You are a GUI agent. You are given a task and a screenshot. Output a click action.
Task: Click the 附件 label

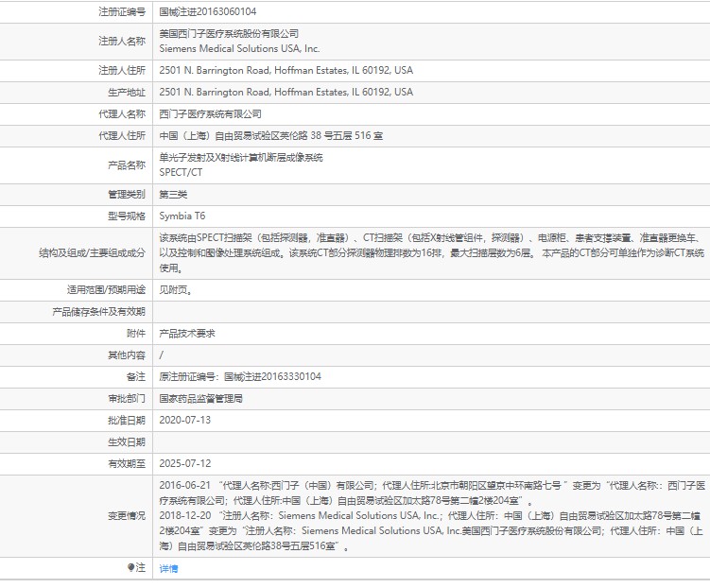pyautogui.click(x=136, y=334)
